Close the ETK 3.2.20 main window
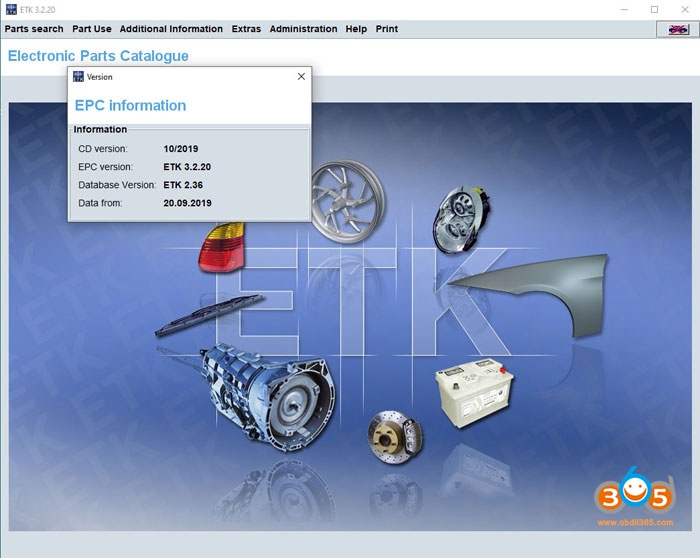 [x=685, y=9]
